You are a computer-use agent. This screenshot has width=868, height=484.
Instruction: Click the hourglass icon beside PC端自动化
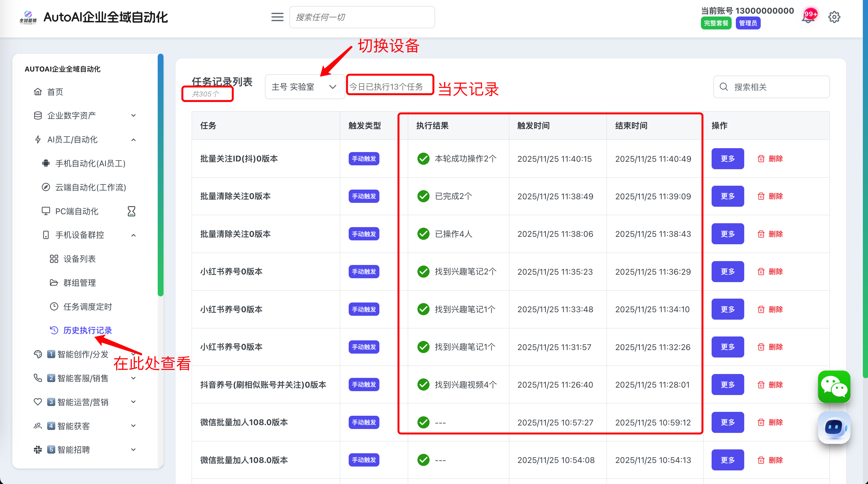pyautogui.click(x=132, y=212)
